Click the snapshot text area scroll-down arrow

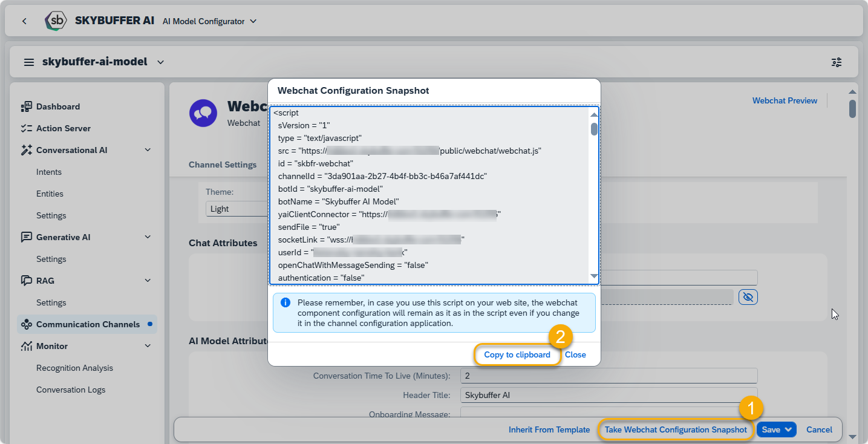[x=594, y=277]
